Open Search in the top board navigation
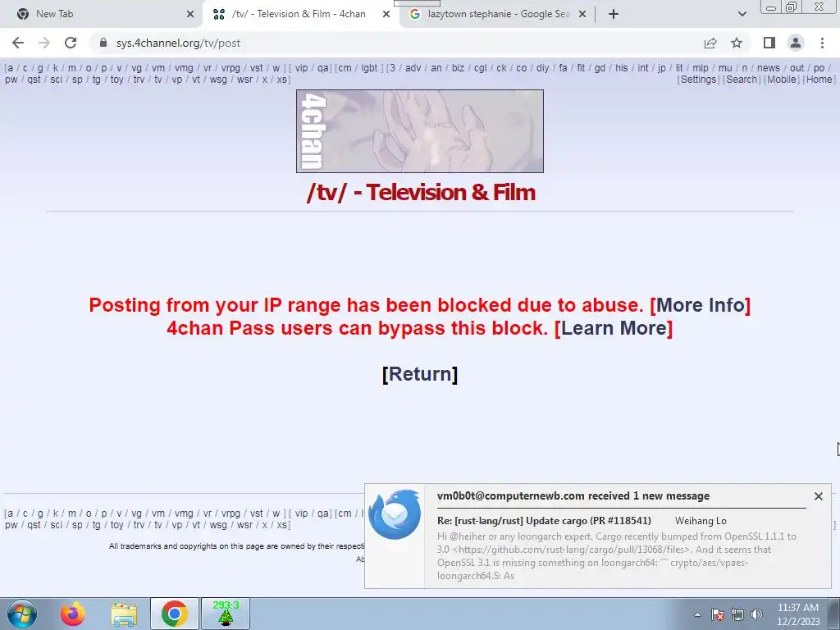 pyautogui.click(x=742, y=80)
